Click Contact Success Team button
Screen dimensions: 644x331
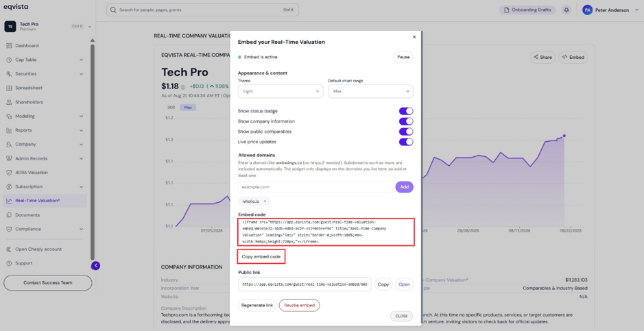[x=47, y=282]
